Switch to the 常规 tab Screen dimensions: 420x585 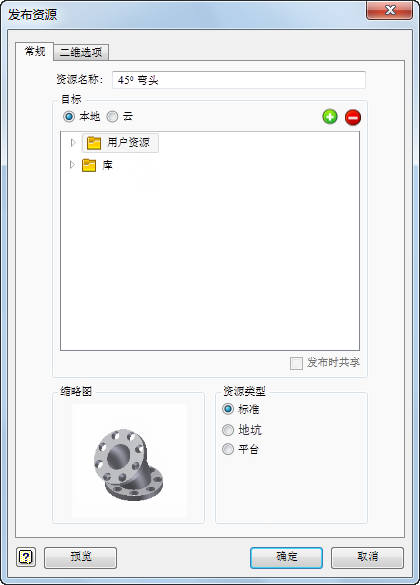tap(35, 51)
